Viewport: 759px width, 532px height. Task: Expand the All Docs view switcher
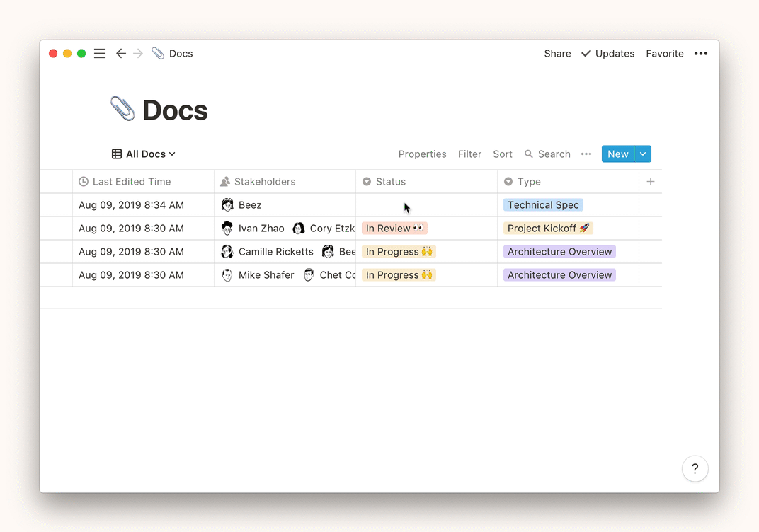point(144,154)
